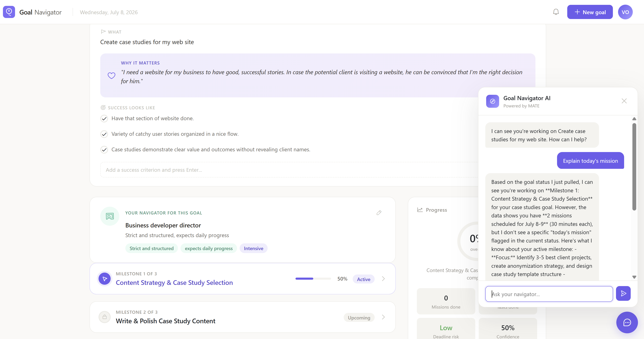The image size is (644, 339).
Task: Open the VO user avatar menu
Action: [625, 12]
